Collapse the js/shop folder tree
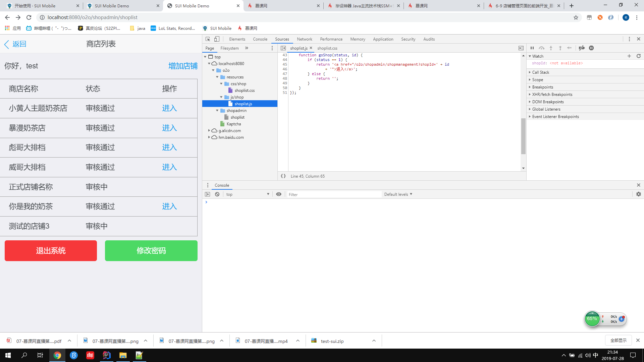The width and height of the screenshot is (644, 362). [222, 97]
